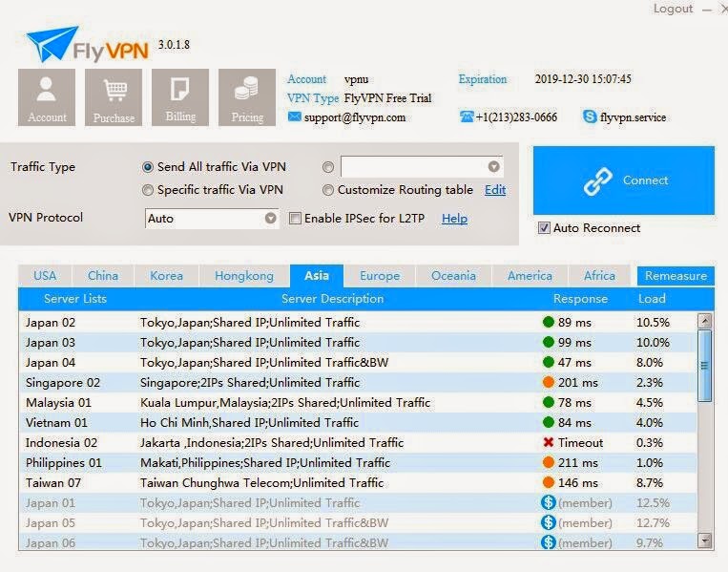Select the Taiwan 07 server row
The height and width of the screenshot is (572, 728).
click(x=358, y=483)
